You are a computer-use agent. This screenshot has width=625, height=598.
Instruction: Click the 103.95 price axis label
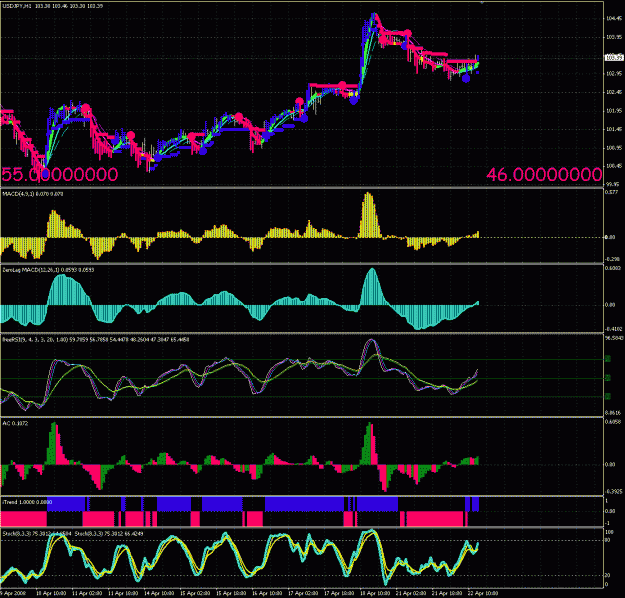[x=614, y=37]
